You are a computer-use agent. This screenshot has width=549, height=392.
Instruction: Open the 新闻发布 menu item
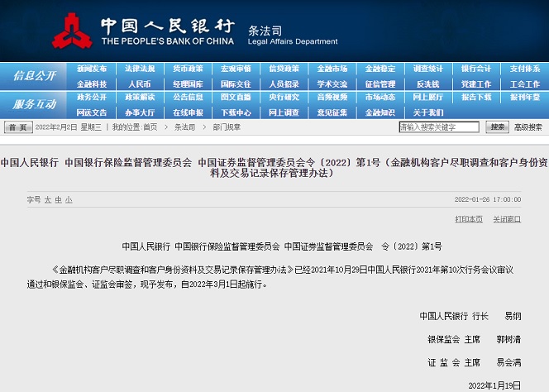(92, 69)
